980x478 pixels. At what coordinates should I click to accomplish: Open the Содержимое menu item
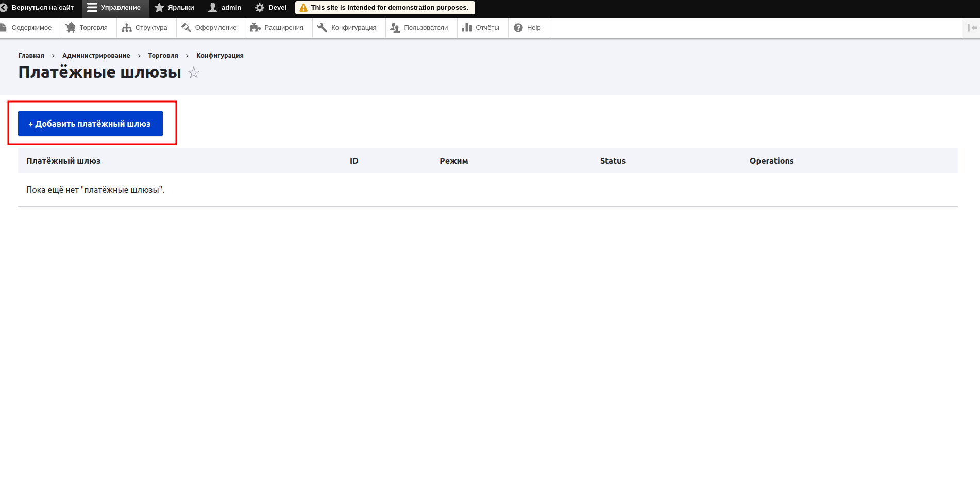pyautogui.click(x=31, y=28)
